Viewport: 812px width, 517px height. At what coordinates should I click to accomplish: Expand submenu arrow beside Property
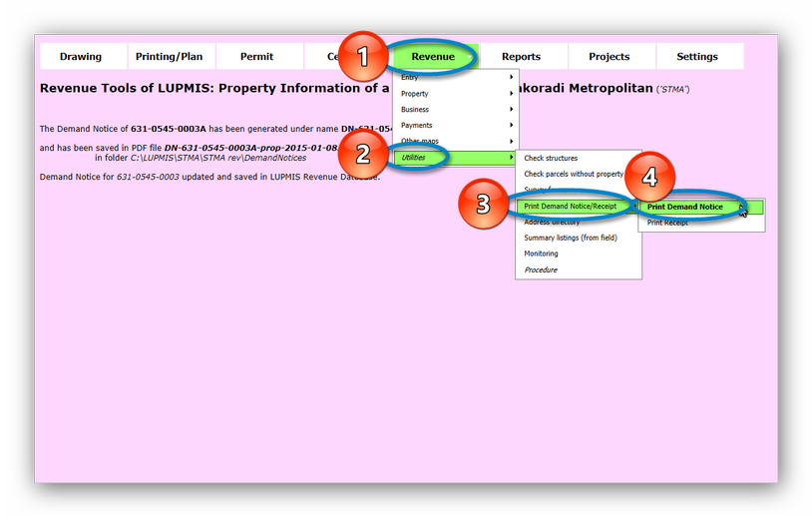511,94
